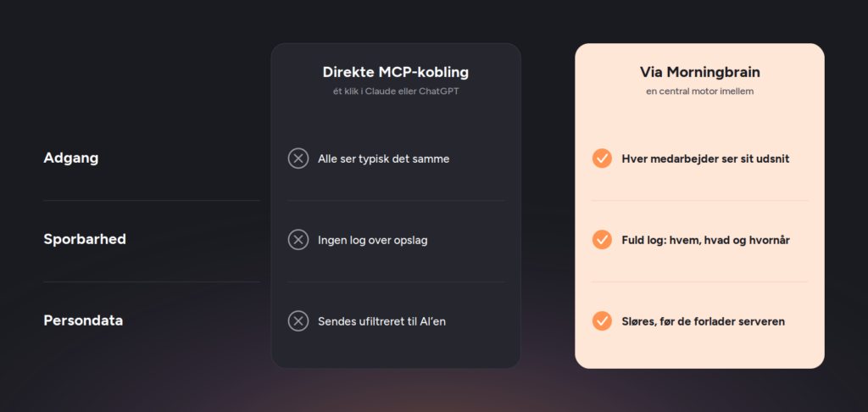Click the X icon beside 'Alle ser typisk det samme'

pyautogui.click(x=298, y=159)
